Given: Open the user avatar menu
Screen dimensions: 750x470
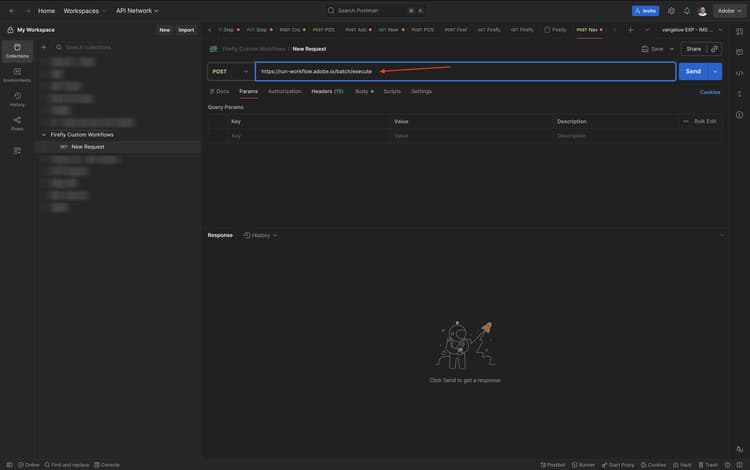Looking at the screenshot, I should 702,11.
